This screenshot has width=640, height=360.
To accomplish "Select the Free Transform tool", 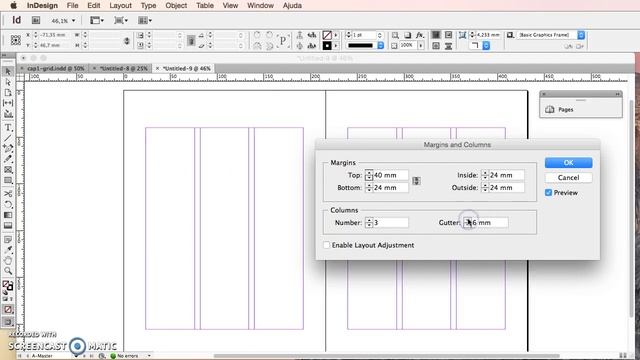I will coord(8,204).
